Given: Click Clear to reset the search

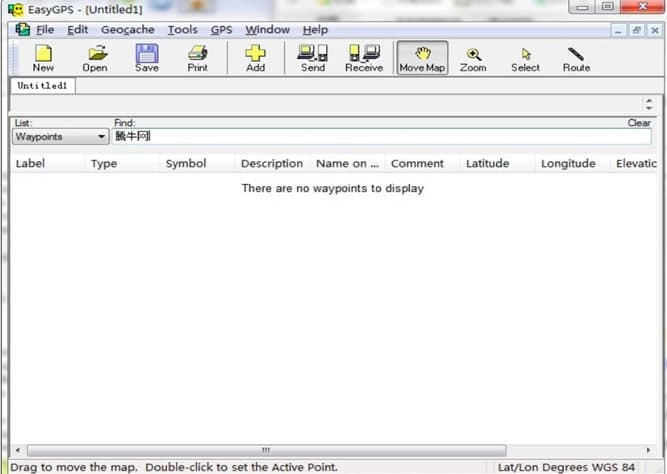Looking at the screenshot, I should [639, 123].
